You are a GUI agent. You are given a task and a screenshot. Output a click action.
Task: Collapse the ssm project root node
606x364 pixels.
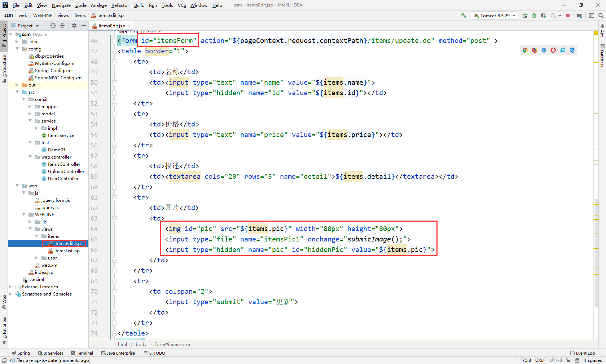click(11, 34)
